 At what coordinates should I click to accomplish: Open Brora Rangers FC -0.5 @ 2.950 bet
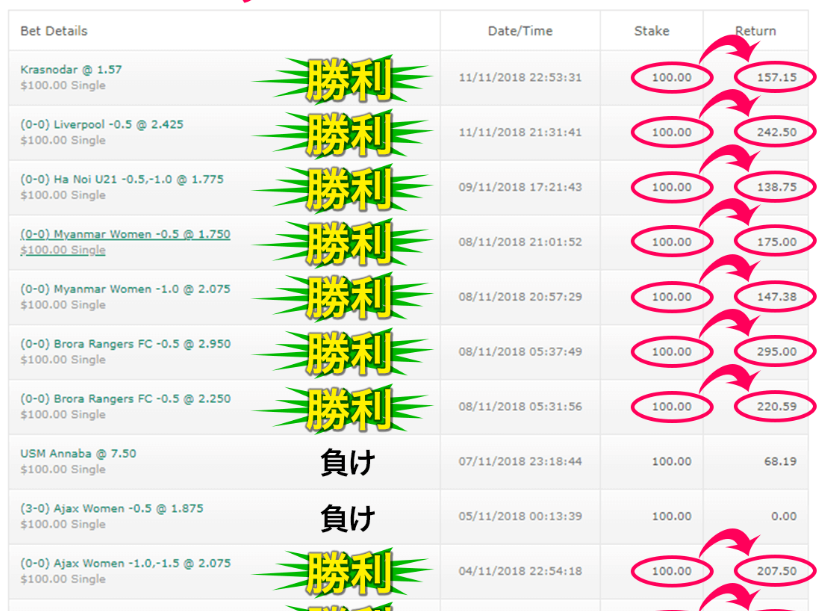click(x=125, y=344)
